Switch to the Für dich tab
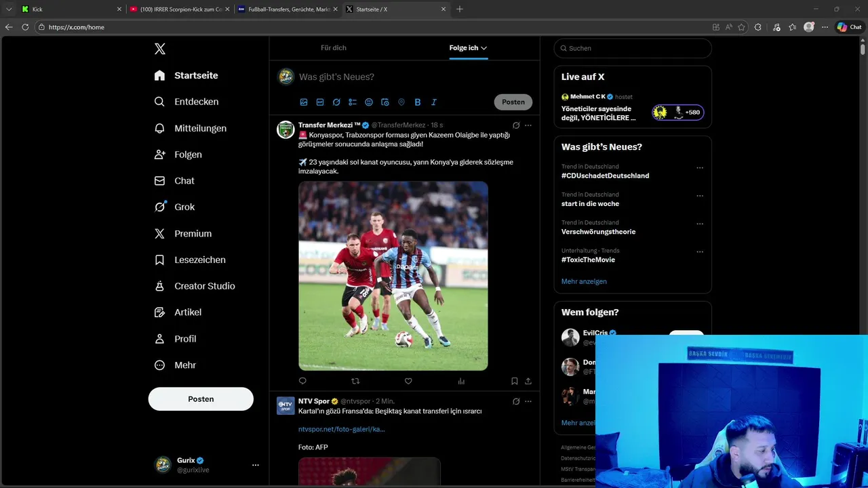The width and height of the screenshot is (868, 488). click(x=334, y=48)
